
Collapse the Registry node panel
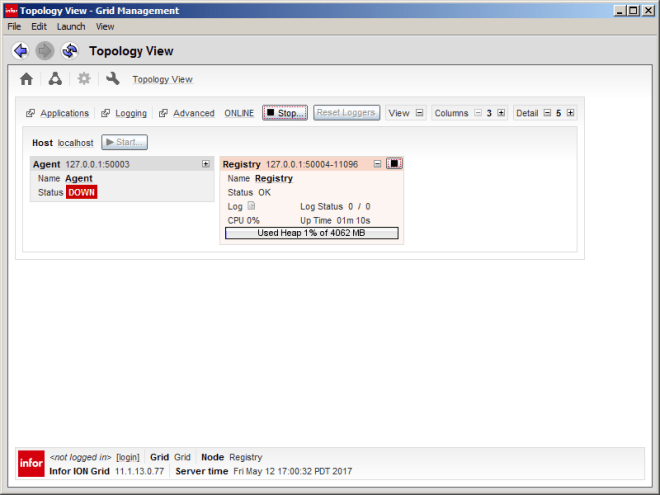tap(377, 164)
